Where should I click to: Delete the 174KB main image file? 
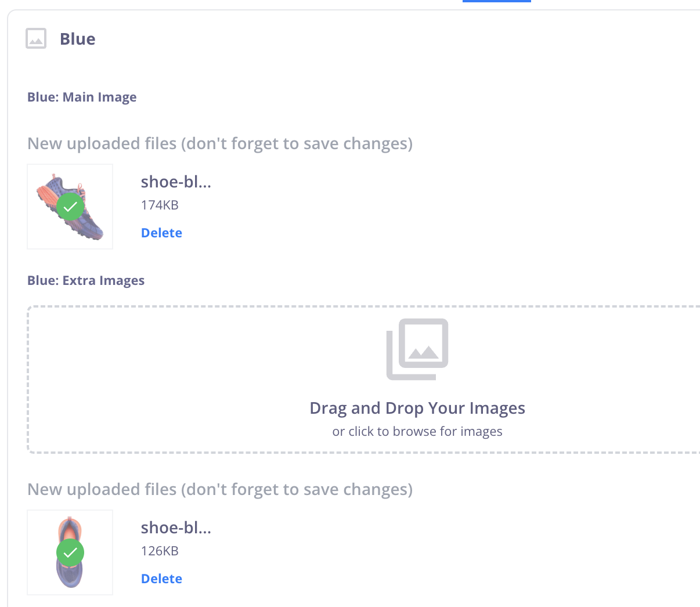pos(161,233)
